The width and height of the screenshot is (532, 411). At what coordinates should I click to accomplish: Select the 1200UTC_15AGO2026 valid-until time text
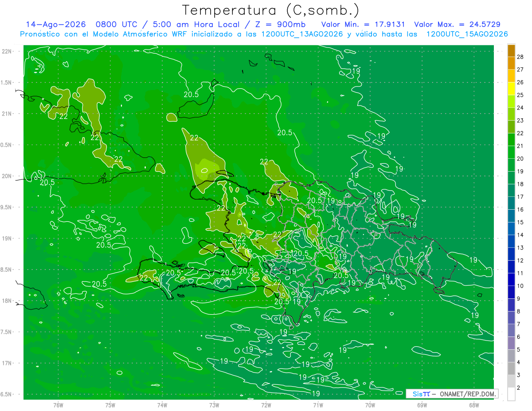coord(467,34)
